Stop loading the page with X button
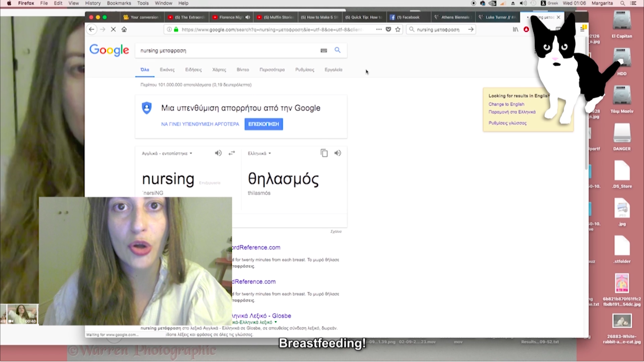The image size is (644, 362). click(114, 29)
